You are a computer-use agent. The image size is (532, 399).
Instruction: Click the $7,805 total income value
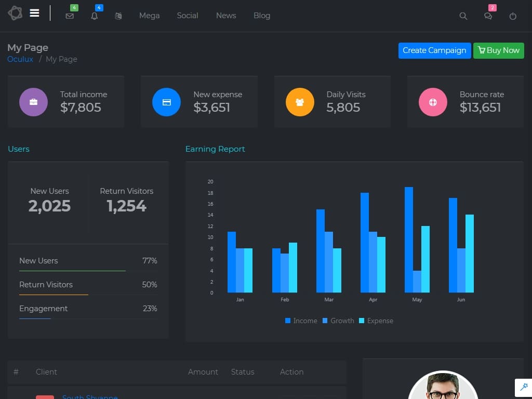click(x=81, y=108)
